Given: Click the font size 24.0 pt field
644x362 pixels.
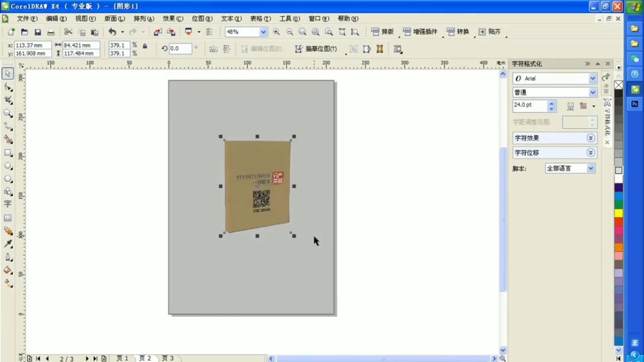Looking at the screenshot, I should click(x=530, y=106).
